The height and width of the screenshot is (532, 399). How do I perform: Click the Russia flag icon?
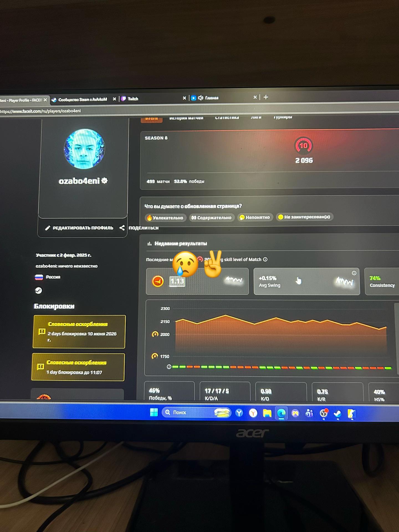[39, 277]
